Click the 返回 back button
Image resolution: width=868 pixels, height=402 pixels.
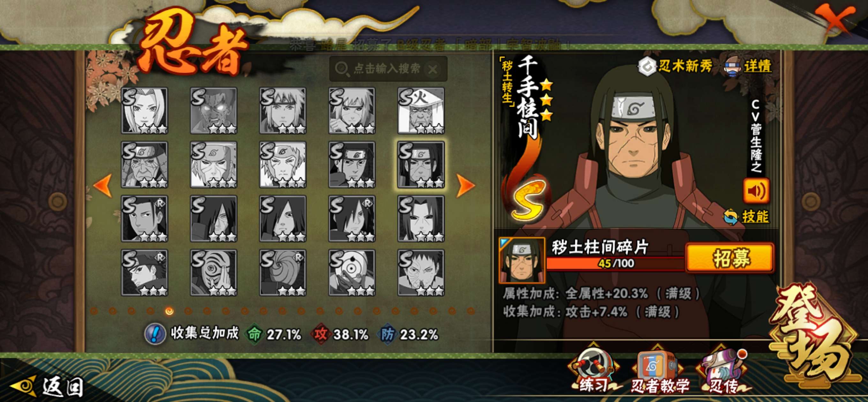pyautogui.click(x=47, y=386)
